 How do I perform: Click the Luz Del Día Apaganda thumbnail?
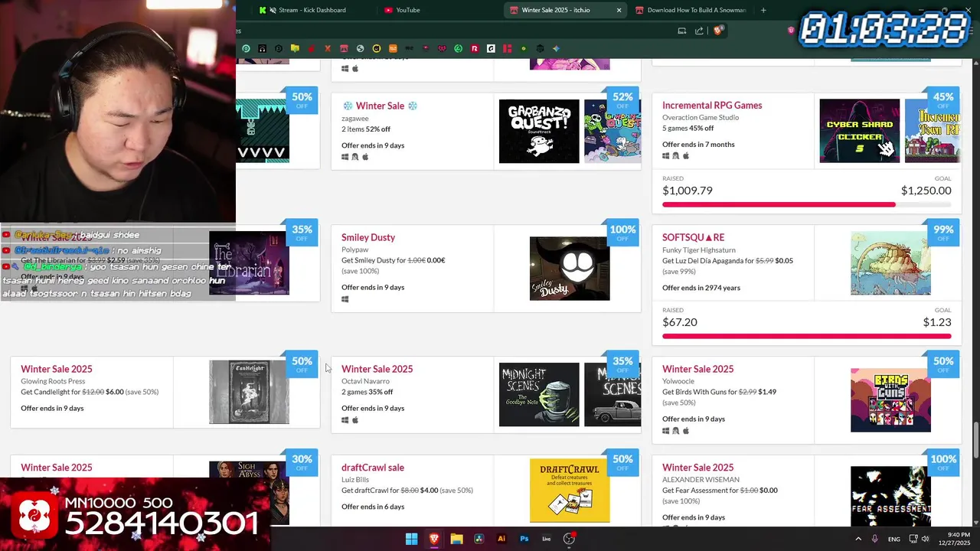coord(890,263)
